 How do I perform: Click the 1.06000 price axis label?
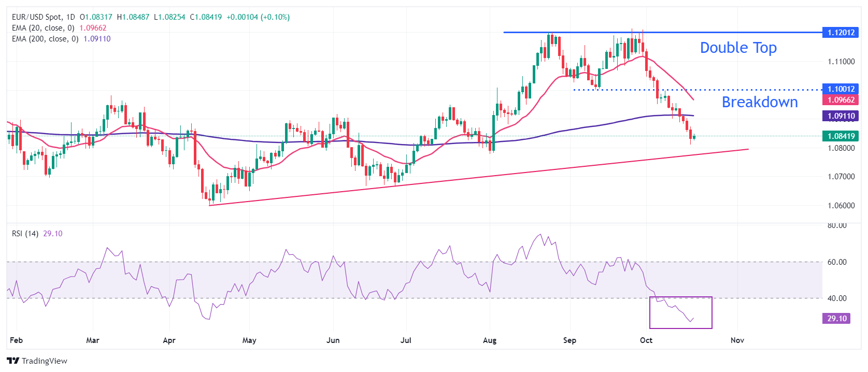click(841, 206)
